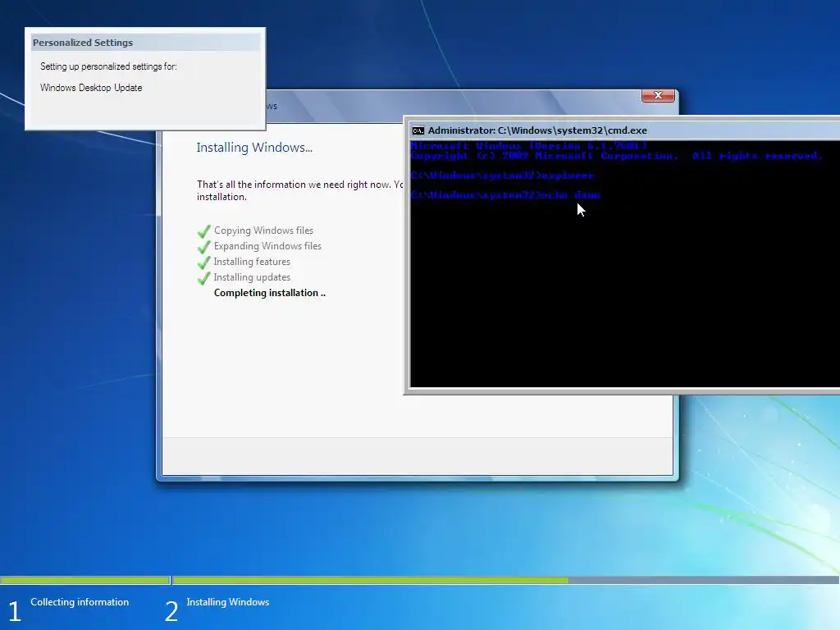Image resolution: width=840 pixels, height=630 pixels.
Task: Click the 'echo' command line in cmd
Action: (505, 195)
